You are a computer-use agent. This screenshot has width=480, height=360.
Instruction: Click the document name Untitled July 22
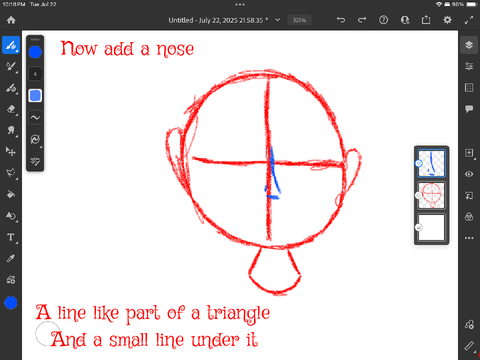(x=218, y=20)
